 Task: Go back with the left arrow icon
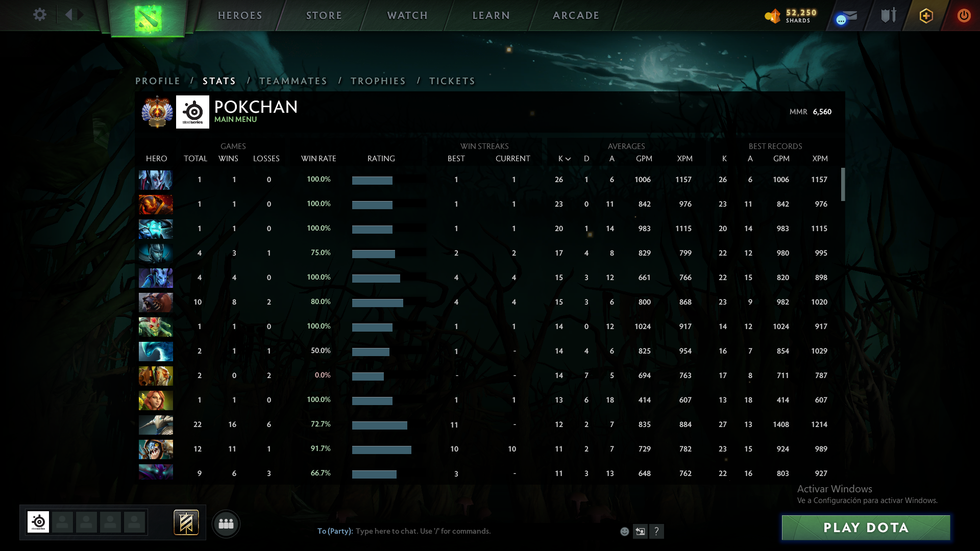pos(69,15)
